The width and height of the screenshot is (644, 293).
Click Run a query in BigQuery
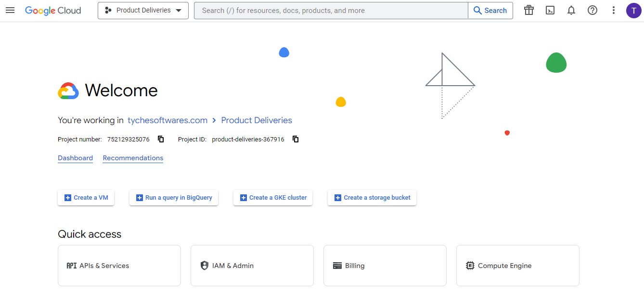point(174,198)
